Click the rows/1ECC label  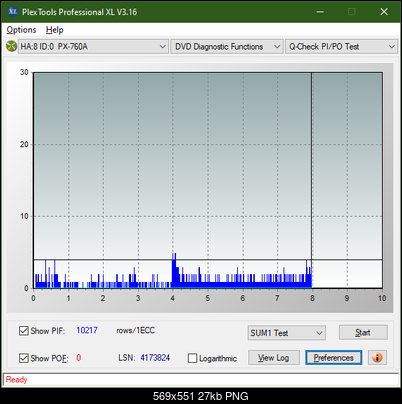coord(135,330)
